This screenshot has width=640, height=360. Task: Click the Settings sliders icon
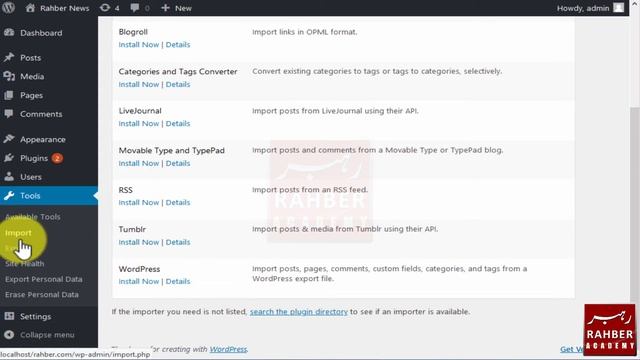pos(9,316)
